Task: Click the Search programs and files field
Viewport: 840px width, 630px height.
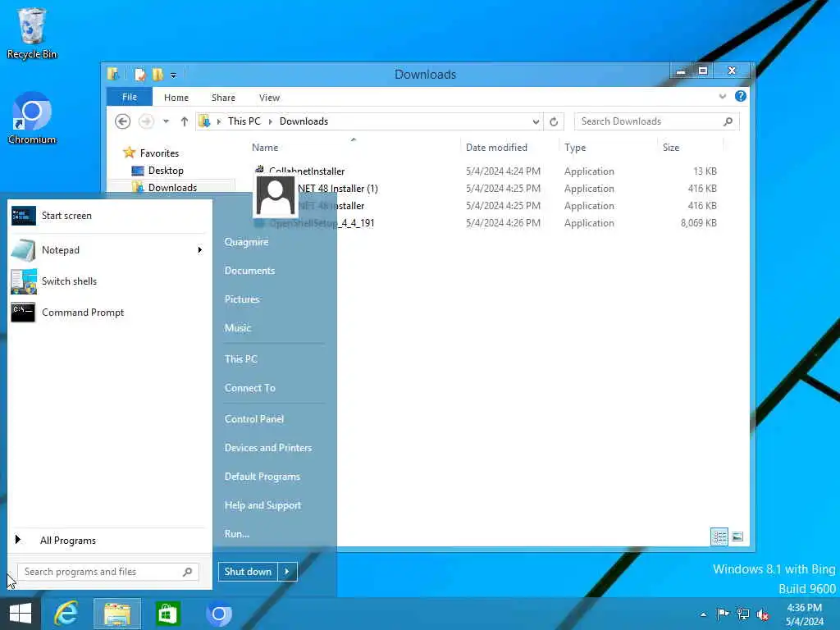Action: pos(107,572)
